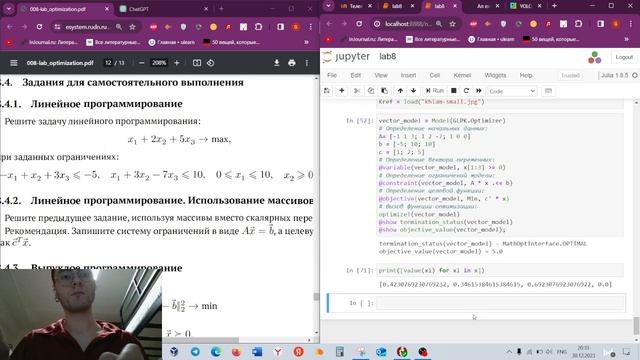Open tab search dropdown in left browser

(9, 9)
